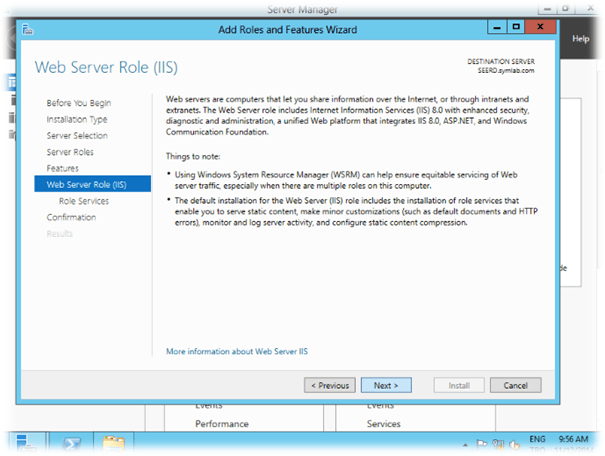Cancel the Add Roles wizard

[x=515, y=385]
